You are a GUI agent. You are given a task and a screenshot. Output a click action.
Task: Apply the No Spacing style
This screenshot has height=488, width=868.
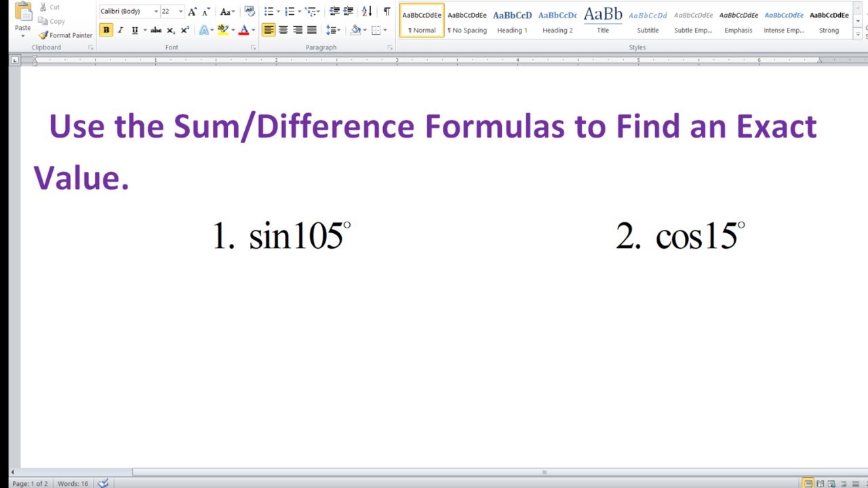coord(467,21)
